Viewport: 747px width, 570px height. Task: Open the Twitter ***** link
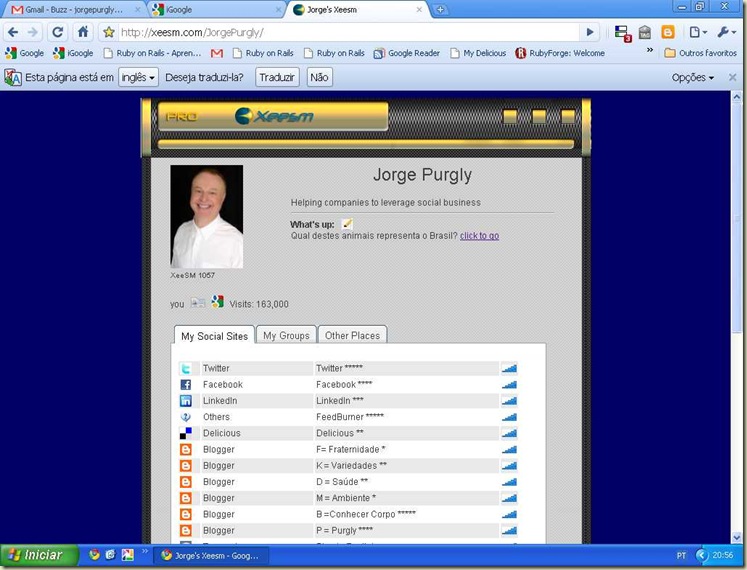point(339,368)
